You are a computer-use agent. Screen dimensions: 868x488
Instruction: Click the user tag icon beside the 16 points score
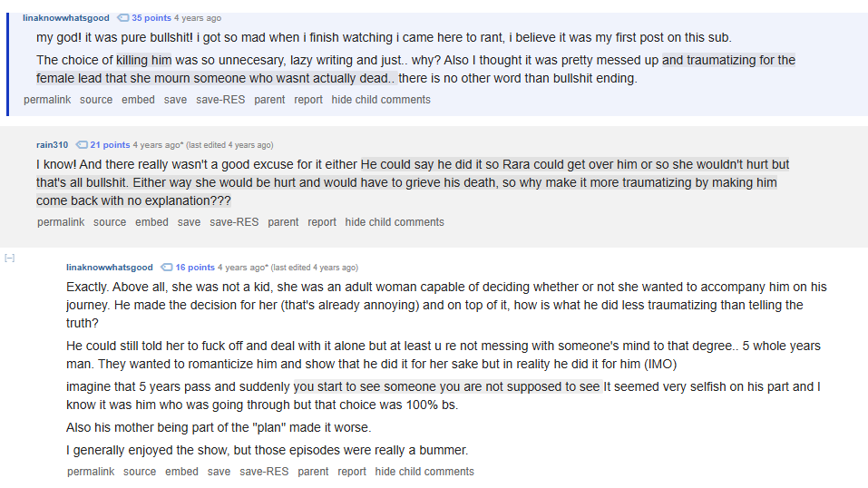pyautogui.click(x=167, y=268)
